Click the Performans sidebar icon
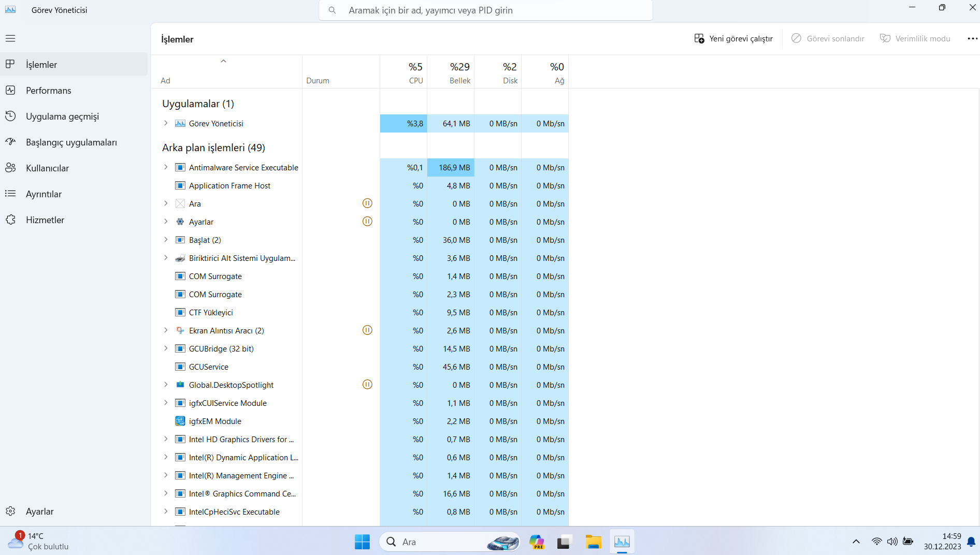The height and width of the screenshot is (555, 980). (10, 90)
